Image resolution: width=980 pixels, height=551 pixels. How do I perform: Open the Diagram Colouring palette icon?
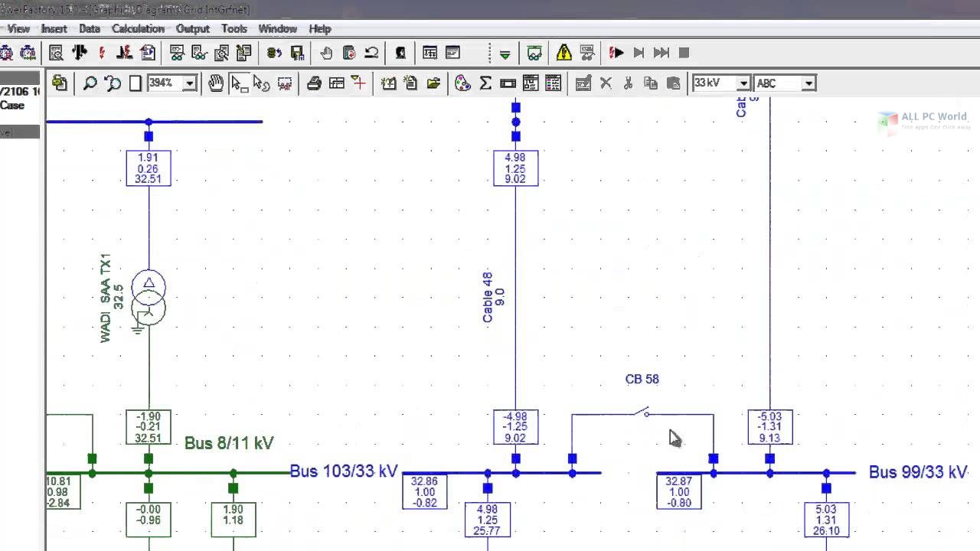[x=462, y=83]
